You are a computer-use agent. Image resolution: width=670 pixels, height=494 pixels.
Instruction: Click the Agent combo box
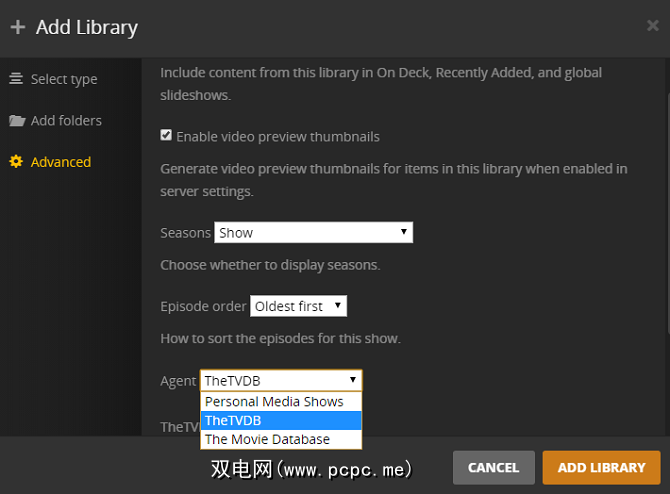pyautogui.click(x=281, y=380)
